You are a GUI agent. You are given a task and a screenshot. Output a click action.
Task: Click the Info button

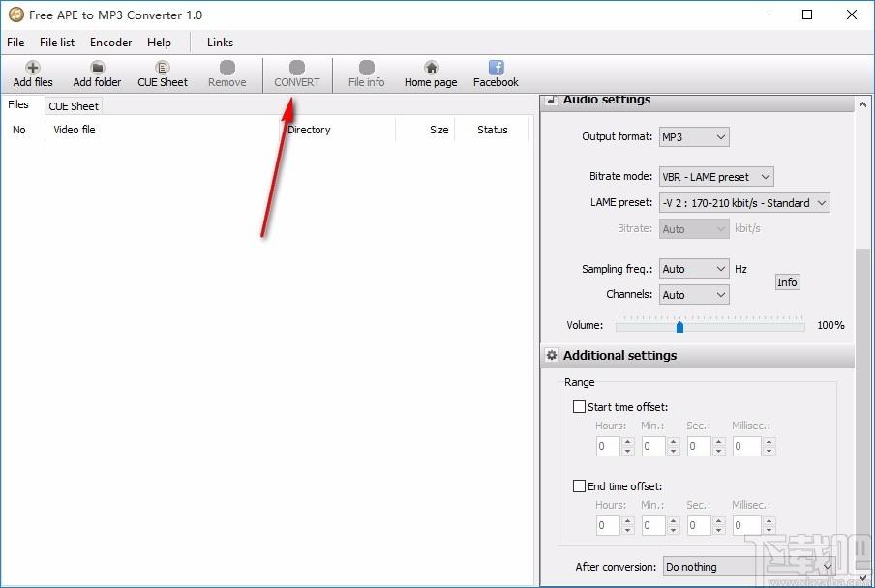tap(787, 282)
